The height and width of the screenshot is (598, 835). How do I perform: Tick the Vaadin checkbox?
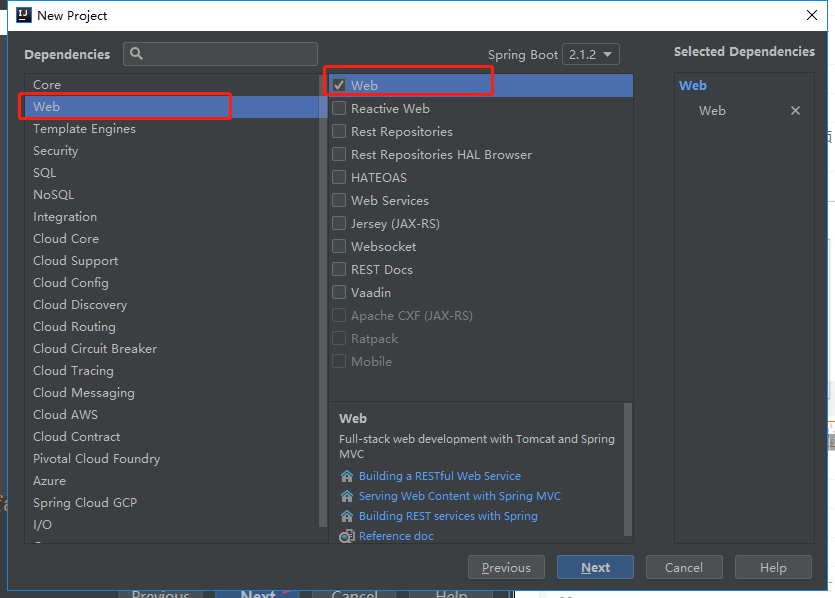[x=339, y=292]
